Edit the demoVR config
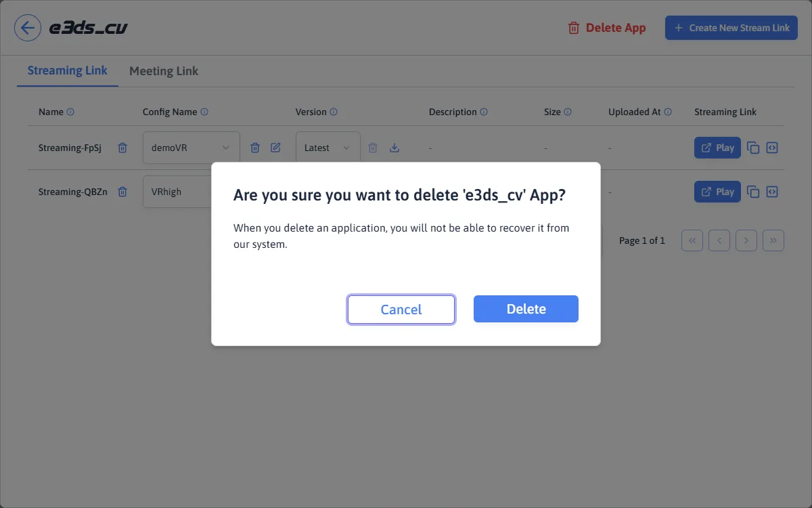The height and width of the screenshot is (508, 812). coord(275,148)
